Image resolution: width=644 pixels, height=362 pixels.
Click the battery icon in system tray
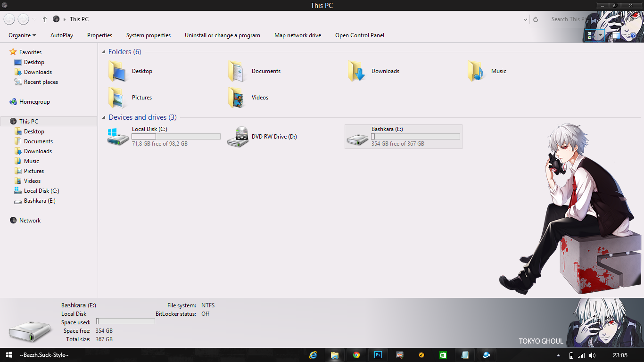point(571,355)
